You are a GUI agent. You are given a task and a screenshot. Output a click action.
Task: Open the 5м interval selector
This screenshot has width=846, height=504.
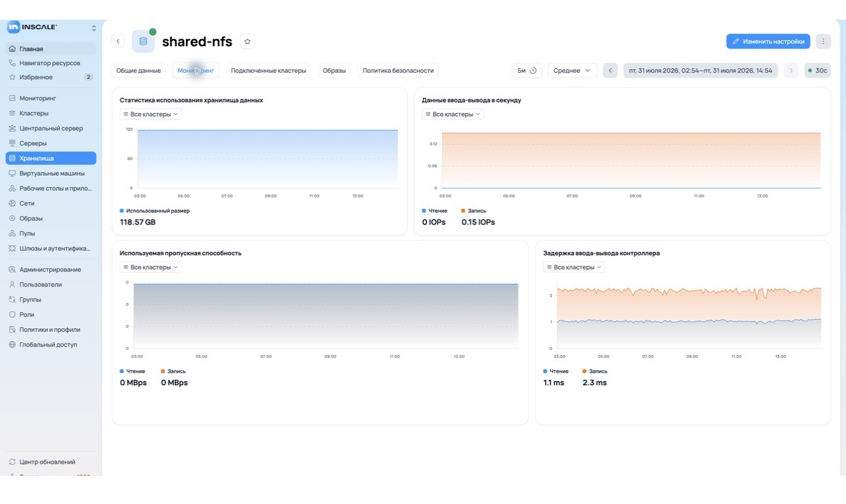coord(527,70)
